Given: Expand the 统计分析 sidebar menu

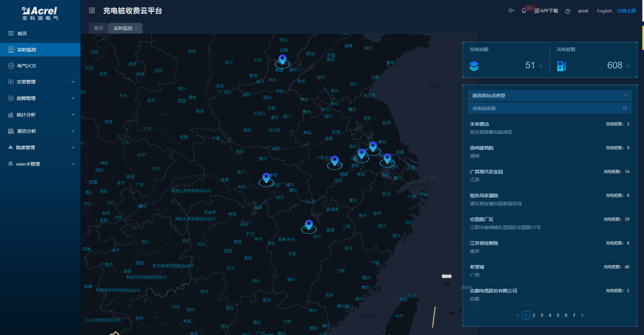Looking at the screenshot, I should (40, 115).
